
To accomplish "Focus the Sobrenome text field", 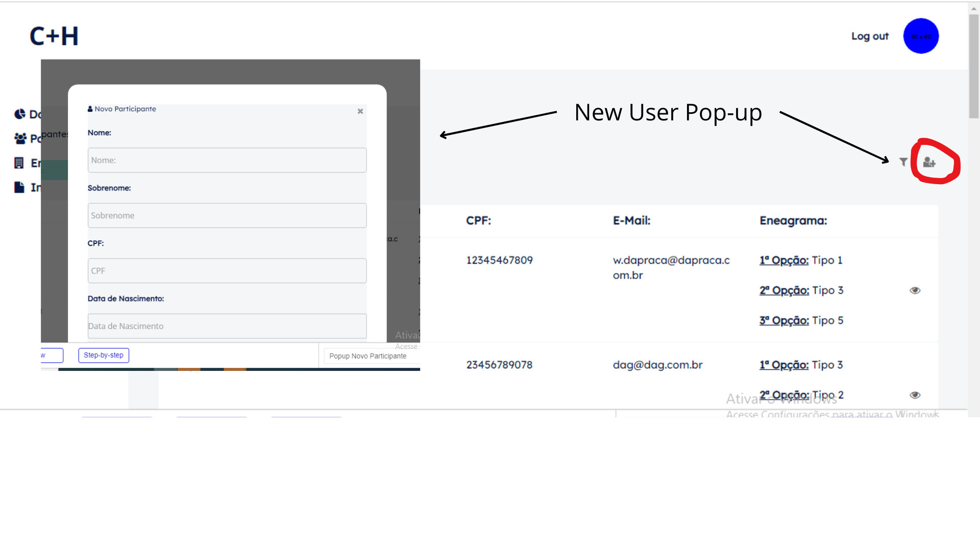I will click(227, 215).
